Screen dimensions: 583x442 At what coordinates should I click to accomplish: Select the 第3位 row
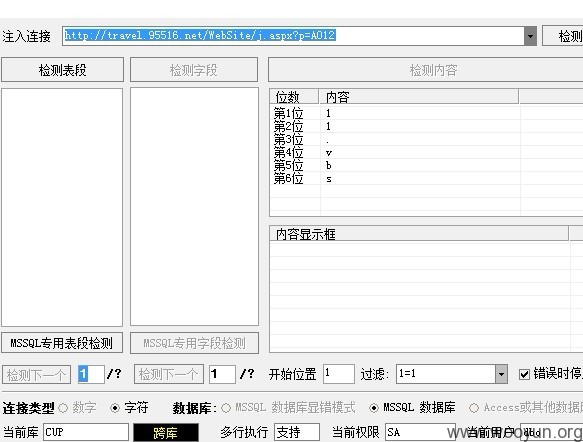pos(426,139)
